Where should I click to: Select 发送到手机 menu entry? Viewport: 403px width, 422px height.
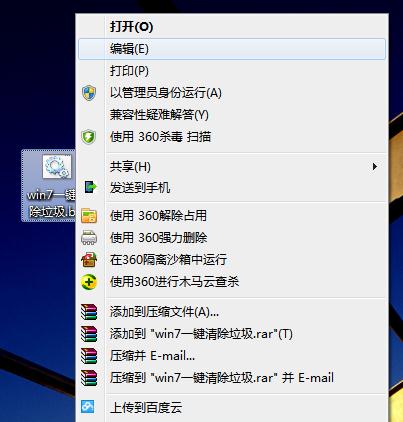pos(232,188)
